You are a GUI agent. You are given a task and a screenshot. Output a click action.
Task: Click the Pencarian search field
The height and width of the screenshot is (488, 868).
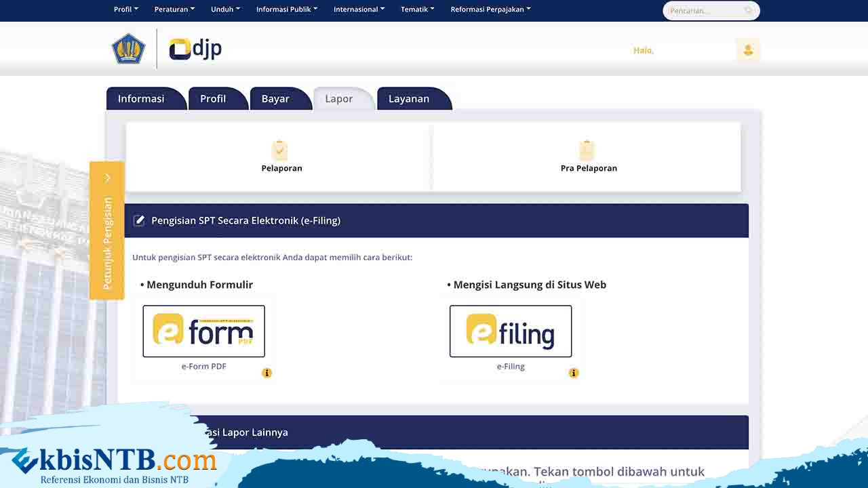click(x=704, y=11)
